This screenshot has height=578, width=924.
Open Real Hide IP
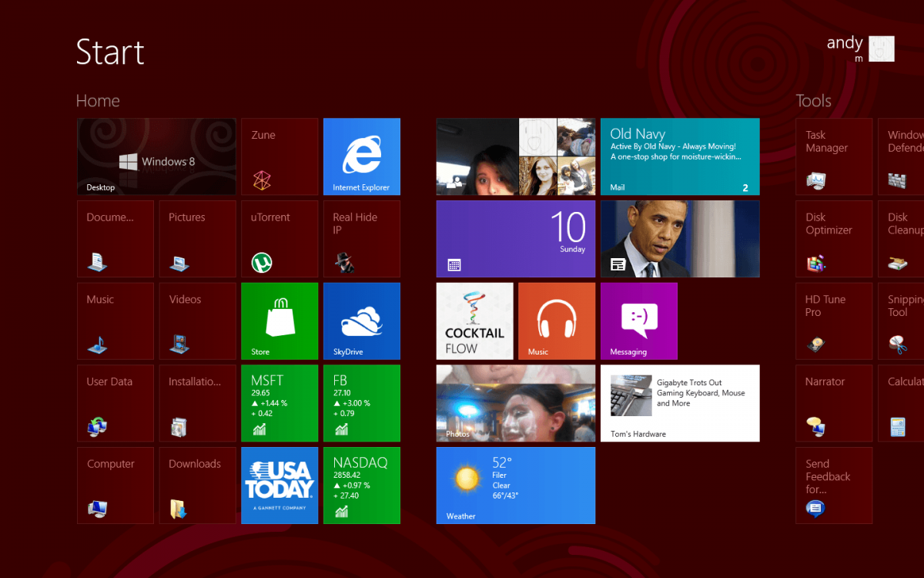[361, 238]
